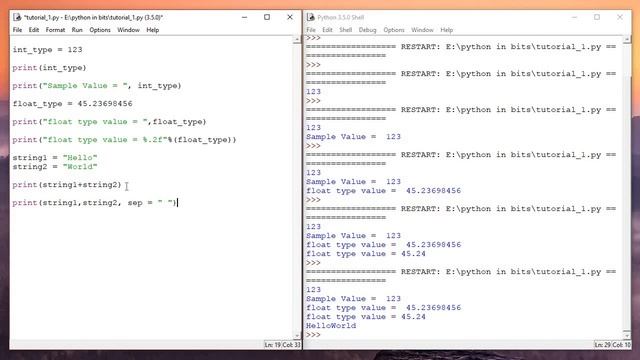Click the print line ending with ',float_type)'
This screenshot has height=360, width=640.
pos(109,122)
